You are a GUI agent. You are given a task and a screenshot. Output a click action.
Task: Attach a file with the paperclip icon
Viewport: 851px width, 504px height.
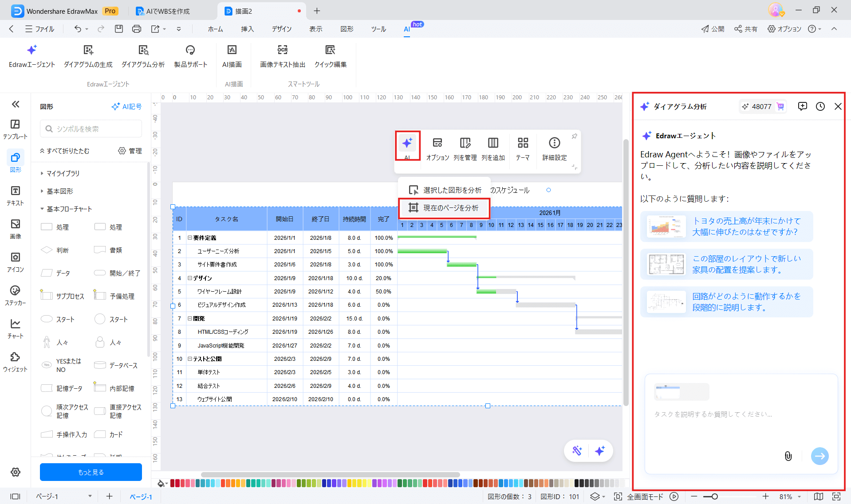[788, 456]
